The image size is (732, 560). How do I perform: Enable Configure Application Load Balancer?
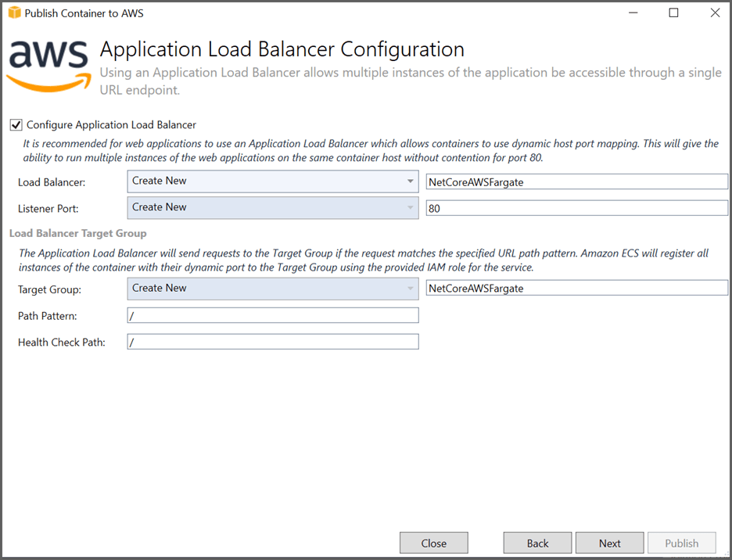point(16,124)
